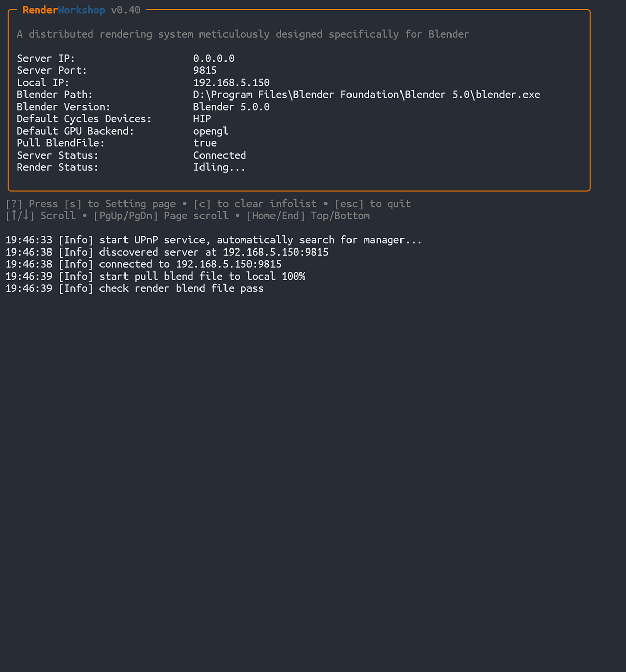This screenshot has width=626, height=672.
Task: Select the Server Port value 9815
Action: [205, 70]
